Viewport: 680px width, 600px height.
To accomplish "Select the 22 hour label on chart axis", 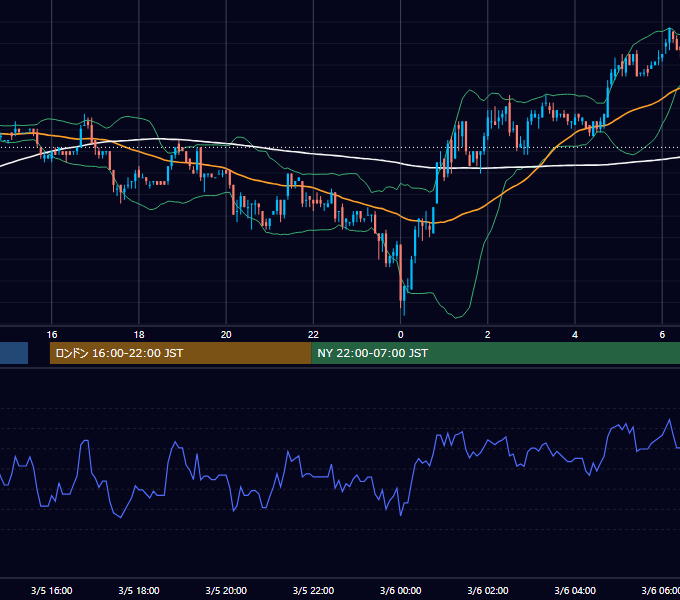I will tap(313, 334).
